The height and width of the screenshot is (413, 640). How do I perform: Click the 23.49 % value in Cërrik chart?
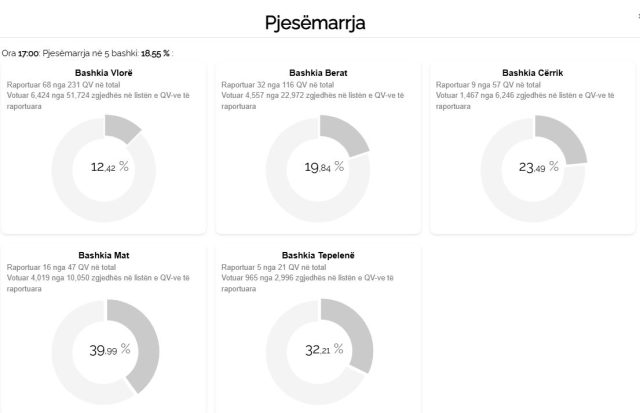(x=537, y=166)
